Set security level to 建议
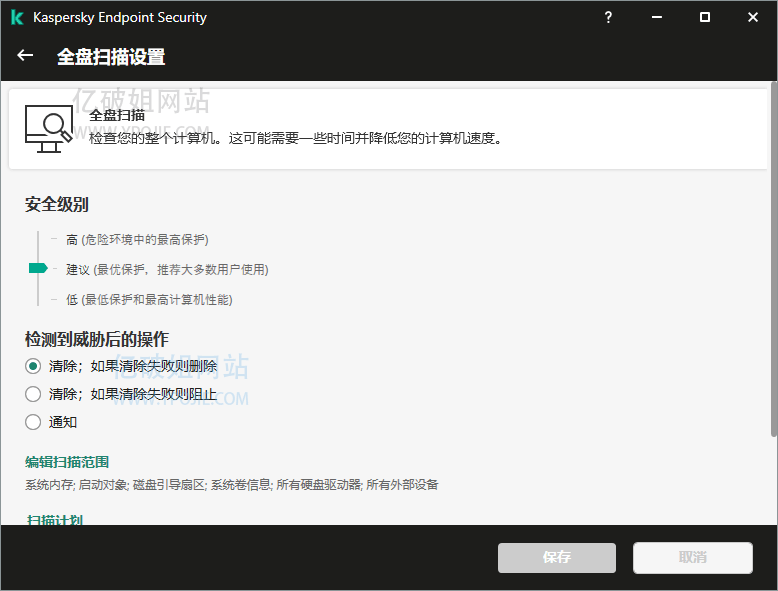The width and height of the screenshot is (778, 591). point(78,270)
